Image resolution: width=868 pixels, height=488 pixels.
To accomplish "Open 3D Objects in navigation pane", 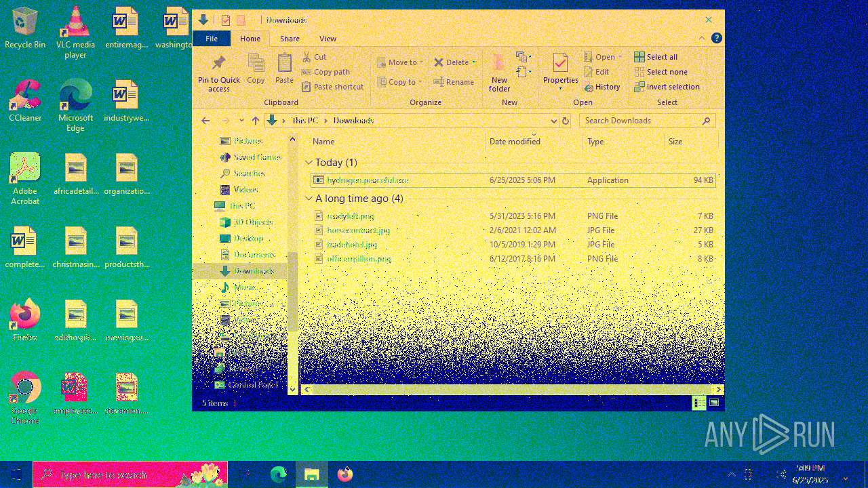I will coord(245,222).
